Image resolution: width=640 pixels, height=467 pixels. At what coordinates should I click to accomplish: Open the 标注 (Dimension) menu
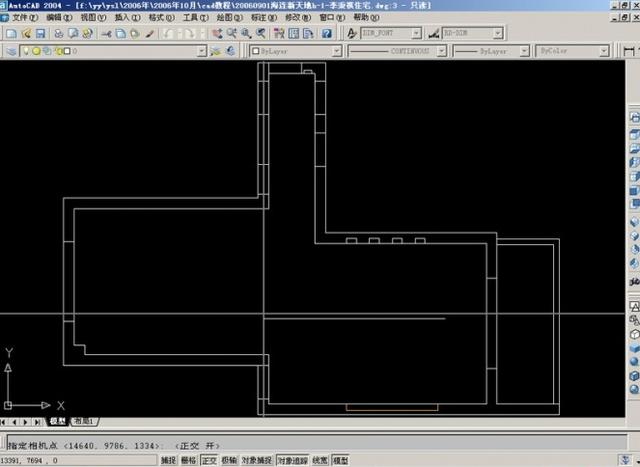(264, 18)
